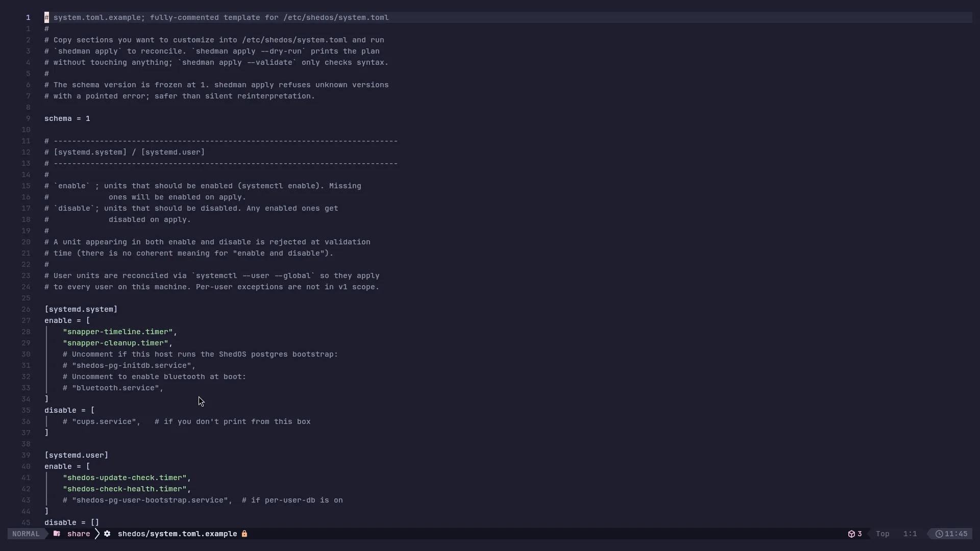Click line number 26 in the gutter
Viewport: 980px width, 551px height.
(x=26, y=309)
